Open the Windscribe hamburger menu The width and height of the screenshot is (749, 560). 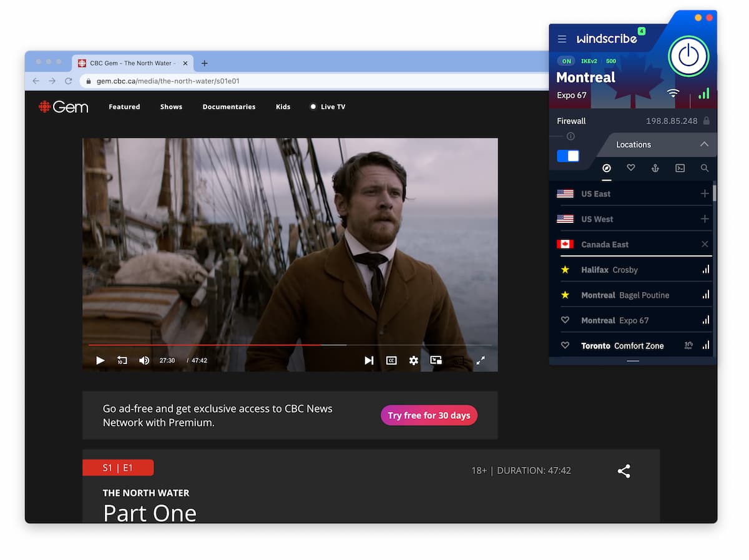[562, 39]
